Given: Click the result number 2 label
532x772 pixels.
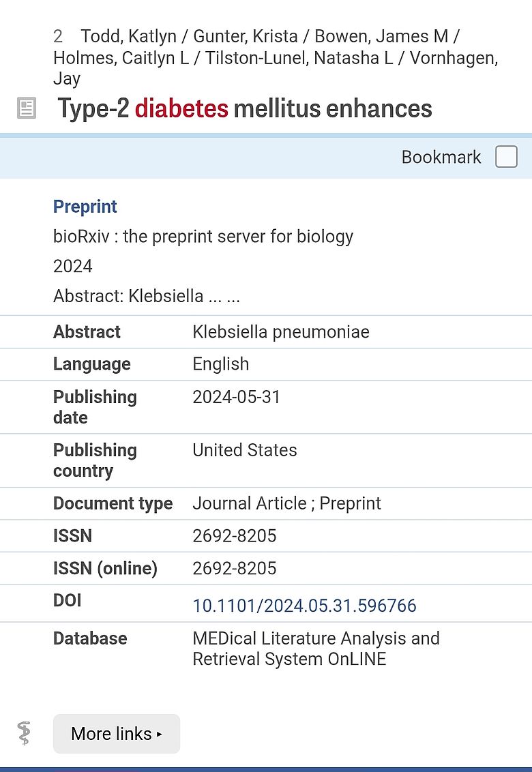Looking at the screenshot, I should click(x=59, y=36).
